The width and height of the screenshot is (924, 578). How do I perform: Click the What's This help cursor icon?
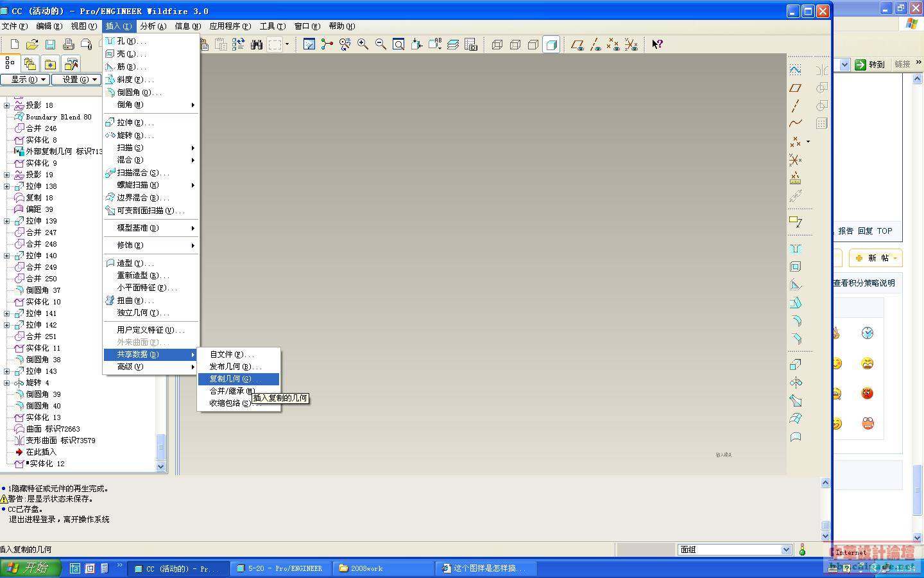point(657,44)
